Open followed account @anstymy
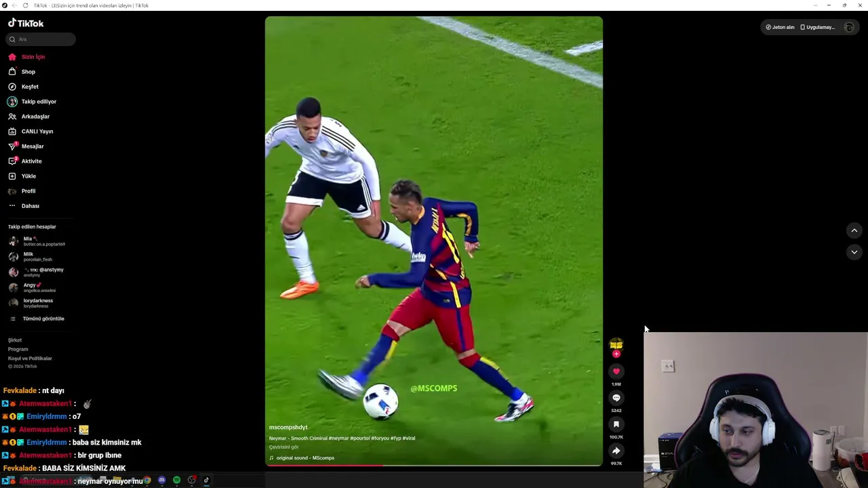Image resolution: width=868 pixels, height=488 pixels. 37,272
